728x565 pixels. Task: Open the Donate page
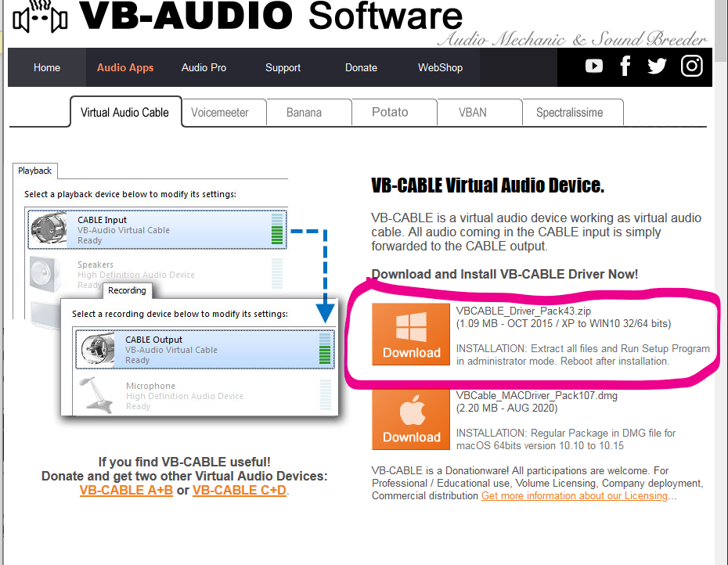pos(361,68)
